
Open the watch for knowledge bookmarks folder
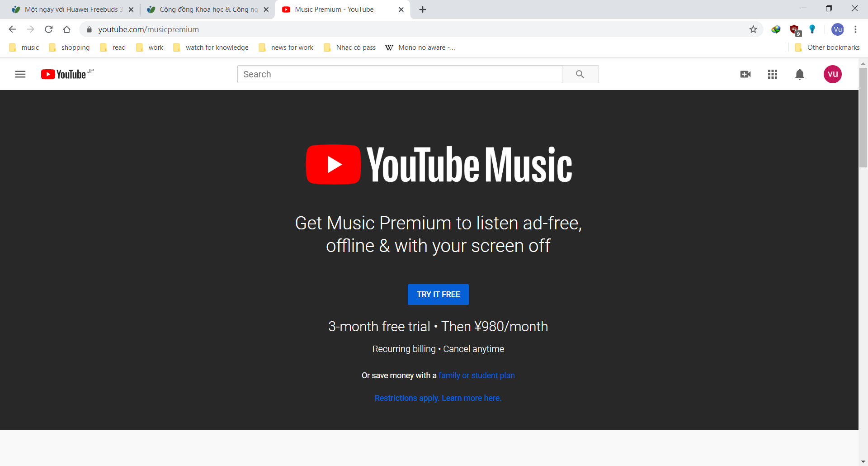211,48
